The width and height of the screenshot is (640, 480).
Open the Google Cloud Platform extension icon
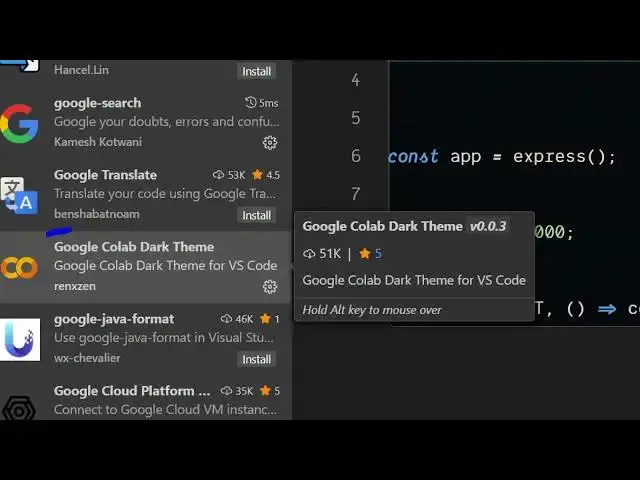click(19, 408)
